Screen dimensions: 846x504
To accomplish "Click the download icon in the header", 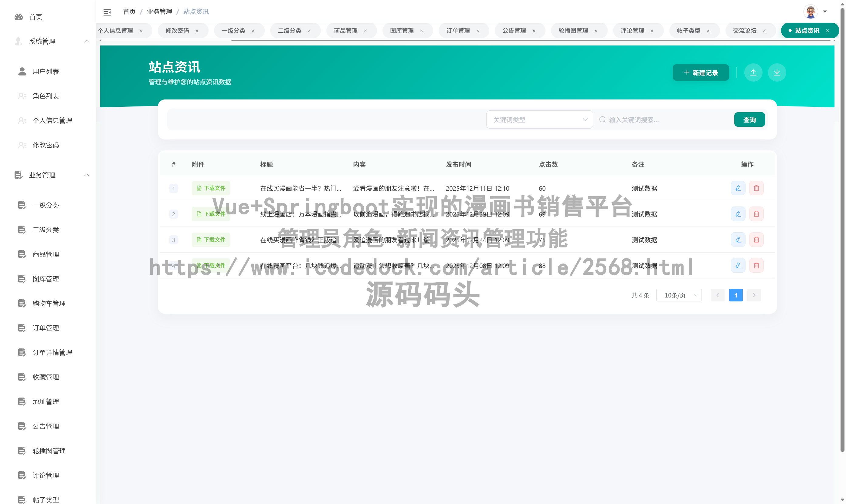I will coord(777,72).
